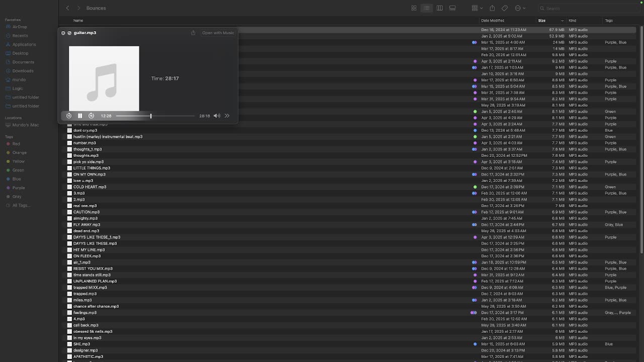644x362 pixels.
Task: Switch to column view in Finder
Action: [x=440, y=8]
